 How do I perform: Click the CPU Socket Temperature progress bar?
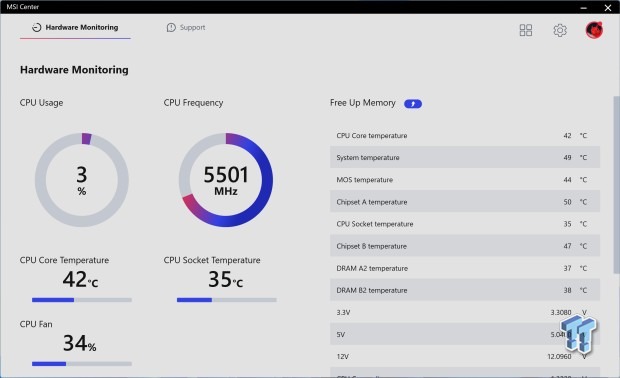click(x=227, y=300)
